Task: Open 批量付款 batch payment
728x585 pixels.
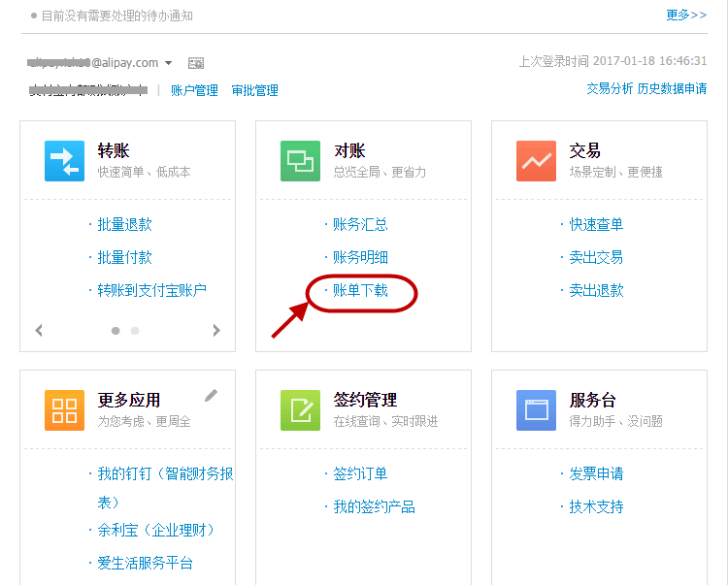Action: pos(124,257)
